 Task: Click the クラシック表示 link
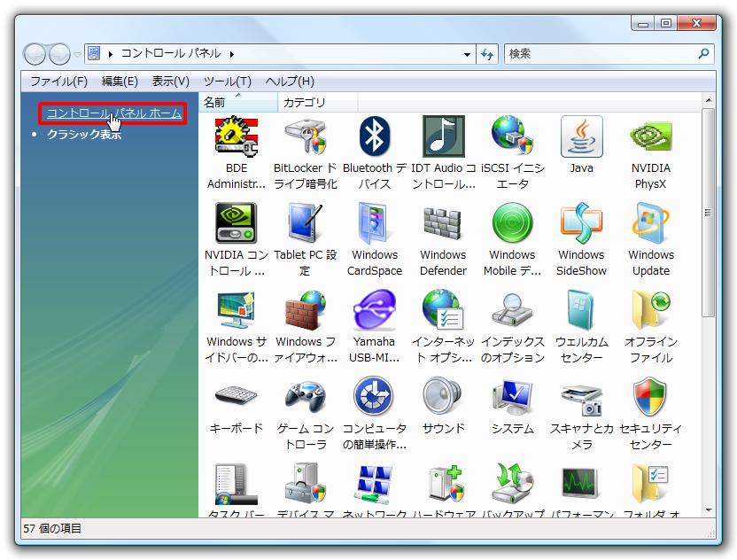[x=84, y=135]
